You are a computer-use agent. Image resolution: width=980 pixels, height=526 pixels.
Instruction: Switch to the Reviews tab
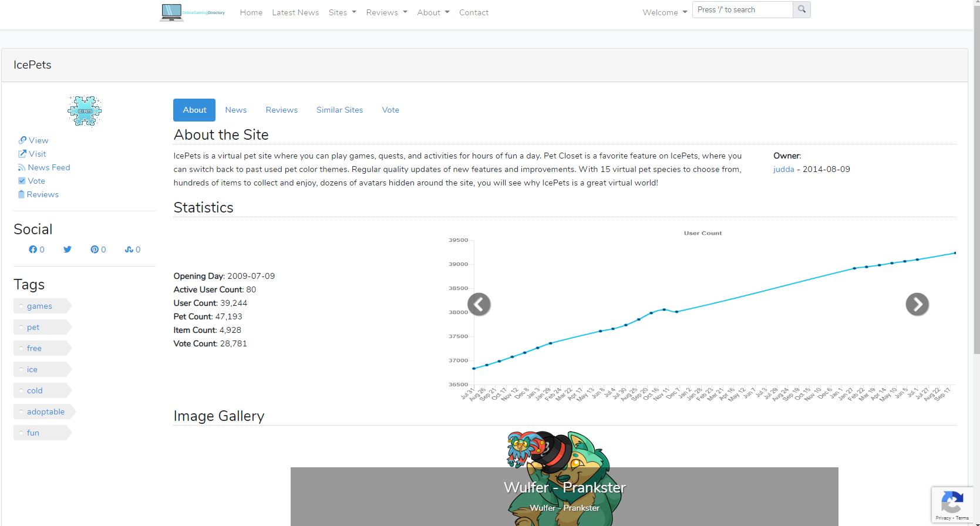click(x=282, y=110)
